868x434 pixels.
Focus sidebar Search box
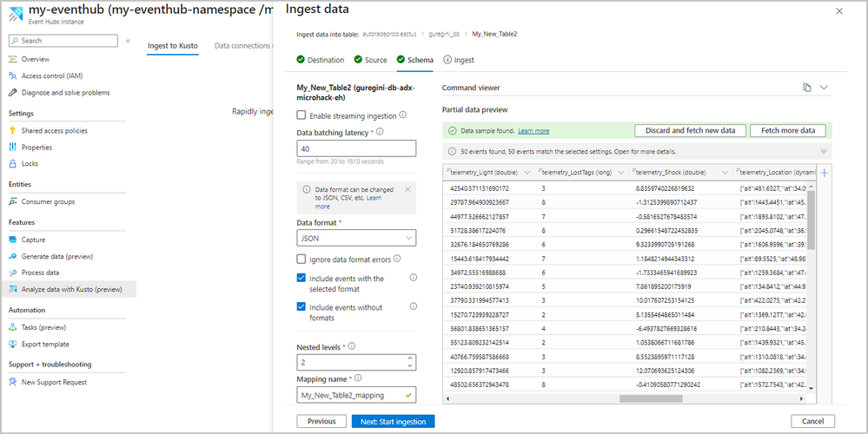[x=63, y=41]
